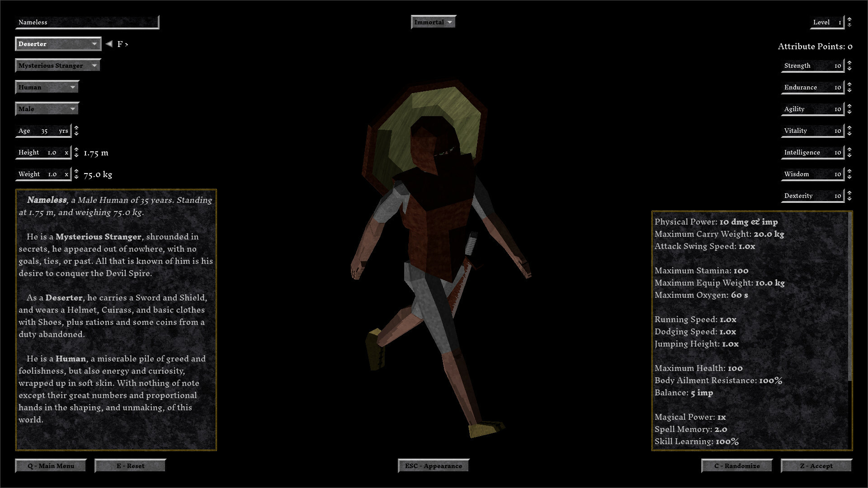Select the next face arrow
Image resolution: width=868 pixels, height=488 pixels.
click(127, 44)
